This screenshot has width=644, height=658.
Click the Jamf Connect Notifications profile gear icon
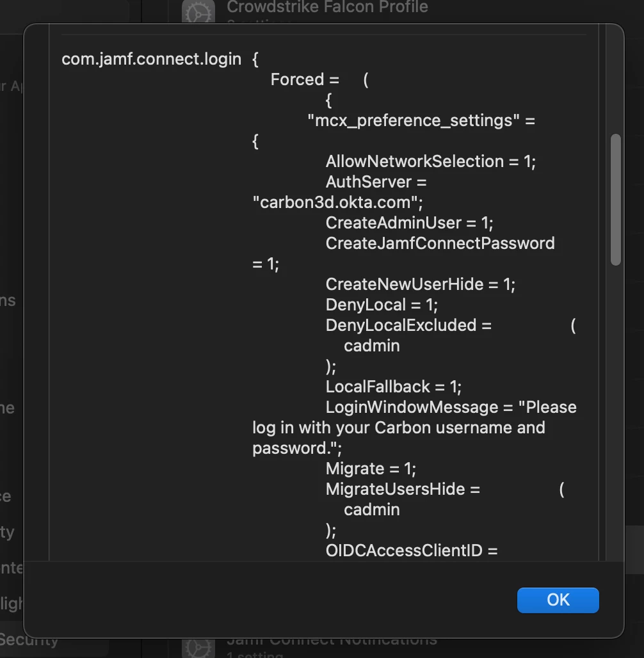tap(198, 648)
